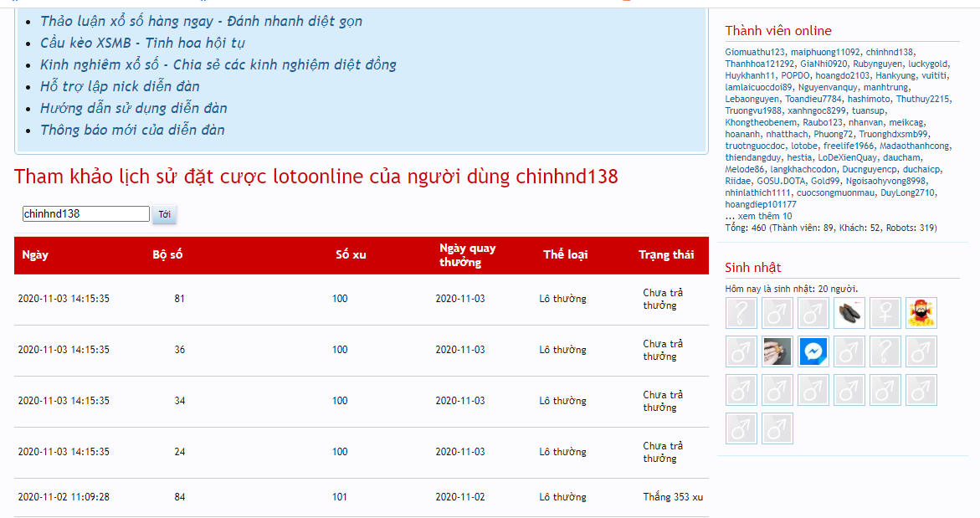Click the black leather shoes birthday avatar
Viewport: 980px width, 518px height.
[850, 313]
